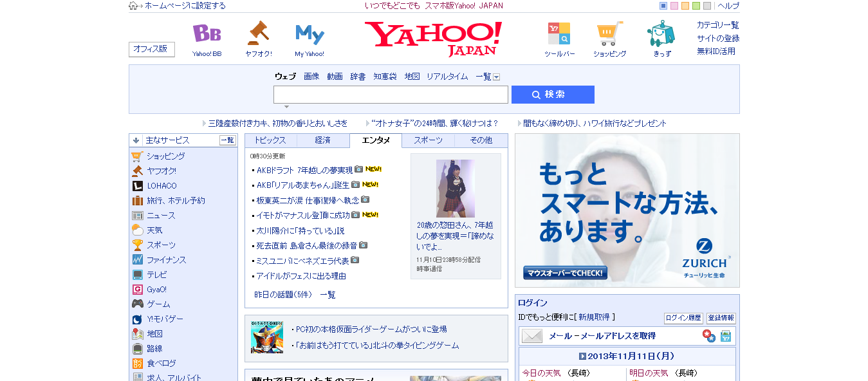Open the ショッピング cart icon in header
Screen dimensions: 868x381
click(609, 33)
